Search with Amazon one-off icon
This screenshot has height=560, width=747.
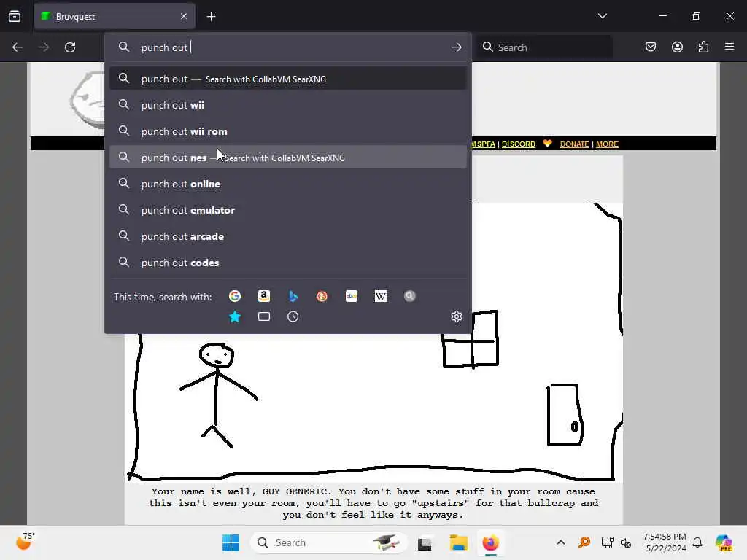264,296
